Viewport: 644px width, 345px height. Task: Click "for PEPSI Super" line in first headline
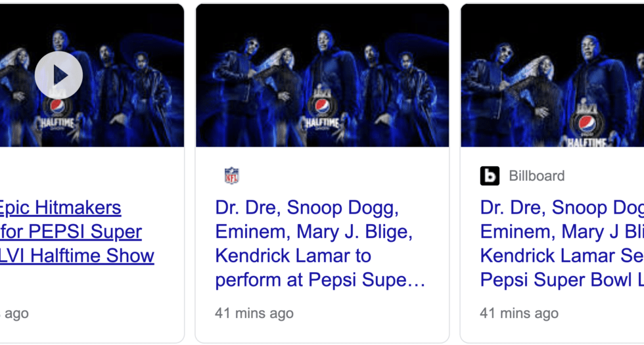coord(71,232)
